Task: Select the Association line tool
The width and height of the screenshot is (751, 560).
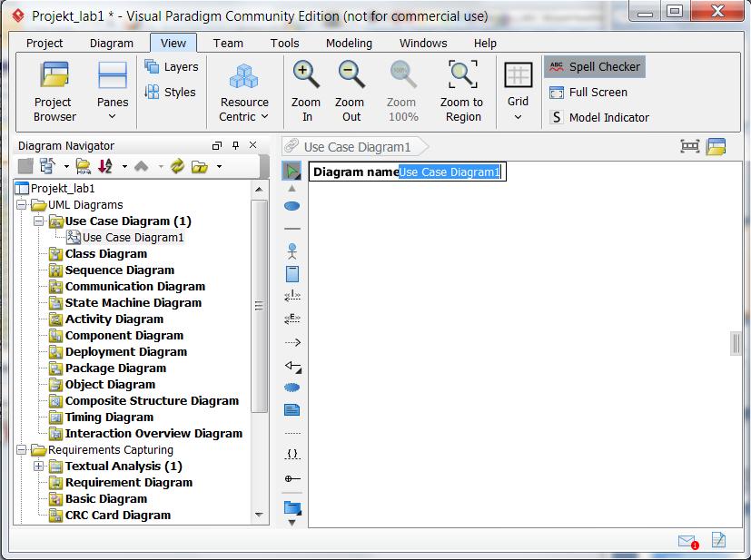Action: (292, 229)
